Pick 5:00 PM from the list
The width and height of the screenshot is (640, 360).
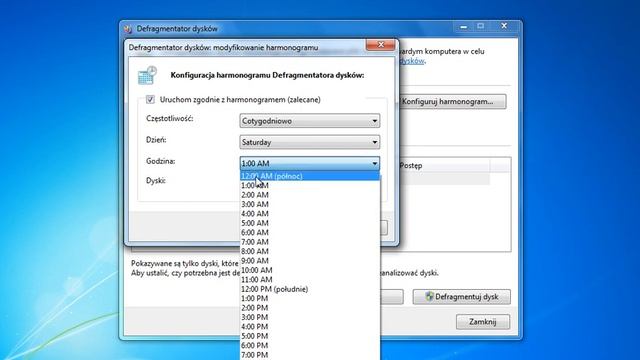click(310, 336)
